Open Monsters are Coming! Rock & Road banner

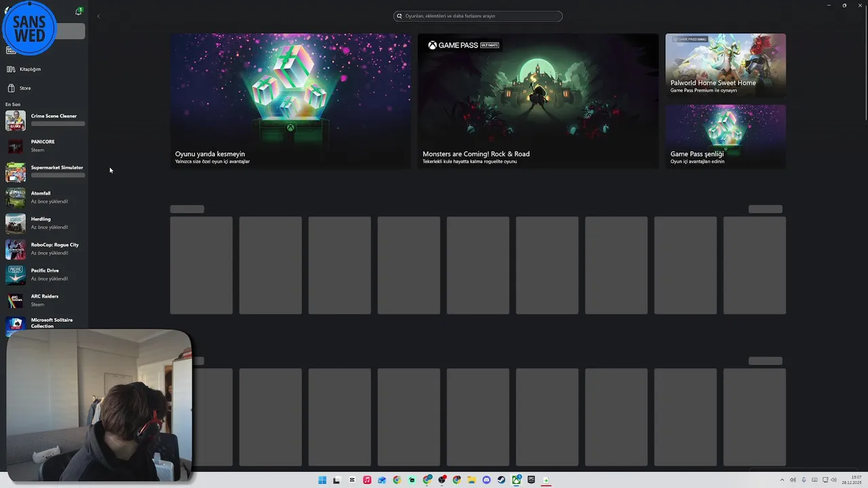coord(538,100)
